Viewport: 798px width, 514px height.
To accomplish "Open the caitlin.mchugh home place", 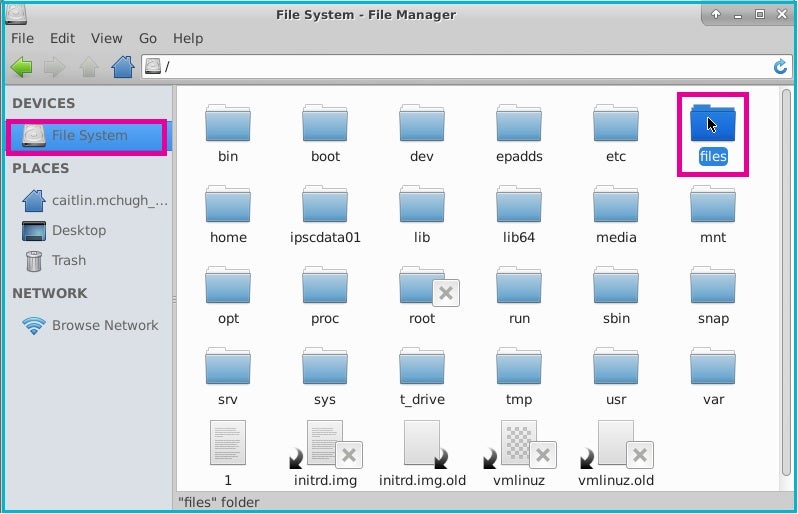I will [109, 200].
